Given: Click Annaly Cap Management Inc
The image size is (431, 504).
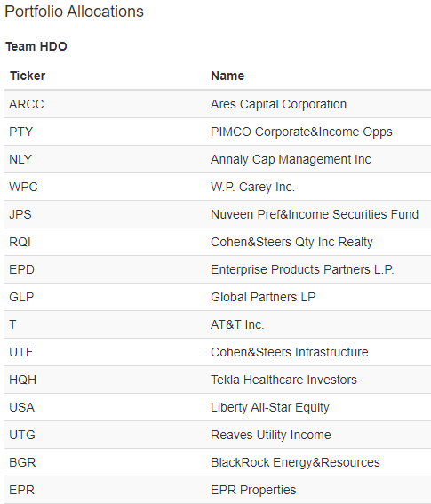Looking at the screenshot, I should (x=291, y=159).
